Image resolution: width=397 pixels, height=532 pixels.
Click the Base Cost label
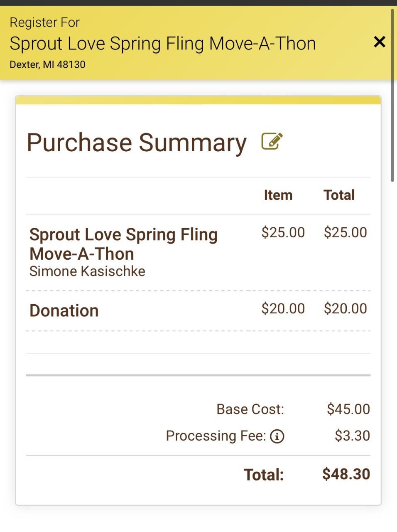tap(250, 409)
